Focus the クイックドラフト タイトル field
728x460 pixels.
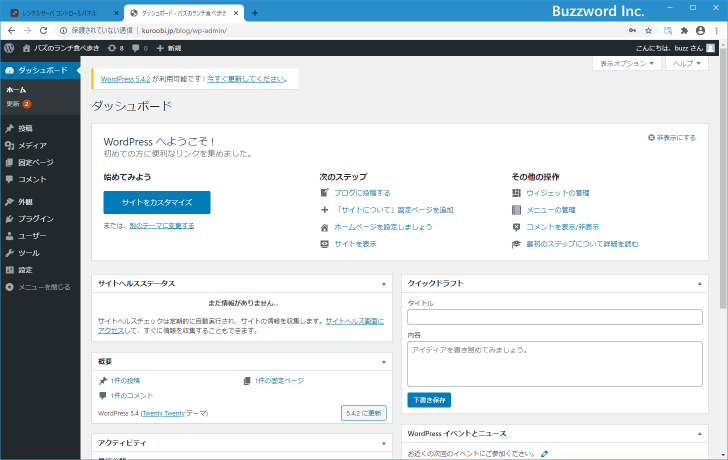(x=555, y=317)
